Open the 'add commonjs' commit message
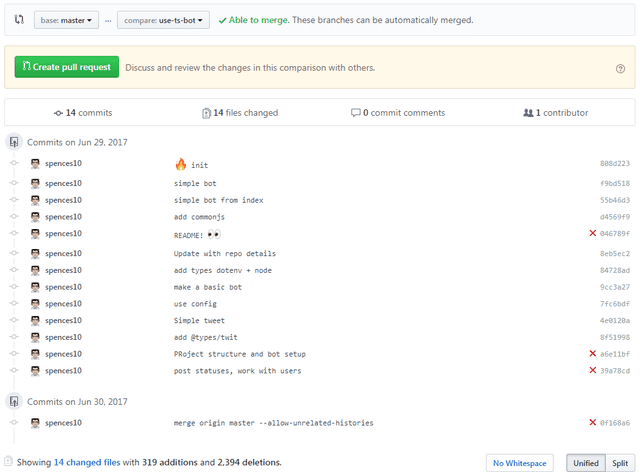The width and height of the screenshot is (640, 474). tap(199, 217)
